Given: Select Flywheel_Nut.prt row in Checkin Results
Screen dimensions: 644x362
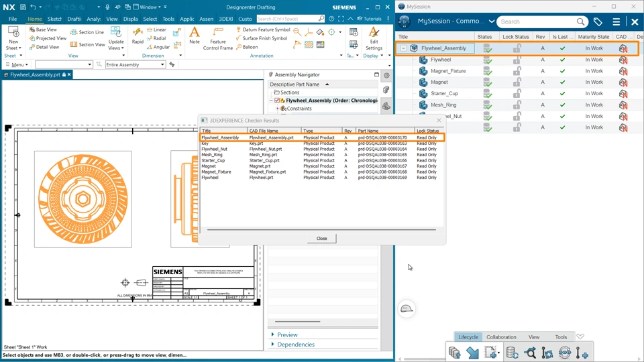Looking at the screenshot, I should coord(321,149).
